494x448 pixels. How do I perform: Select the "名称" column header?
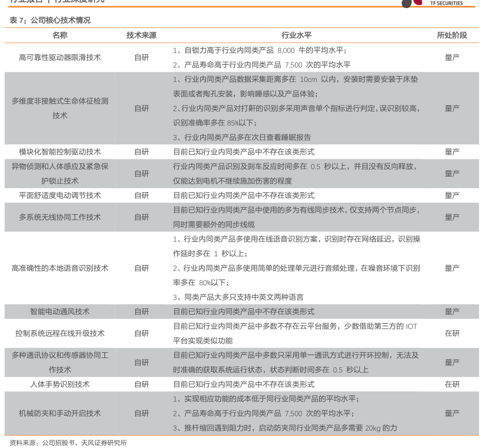tap(59, 35)
